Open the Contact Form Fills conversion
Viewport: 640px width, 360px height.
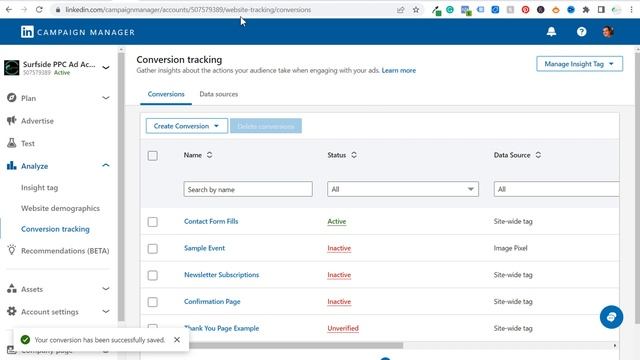pyautogui.click(x=211, y=221)
